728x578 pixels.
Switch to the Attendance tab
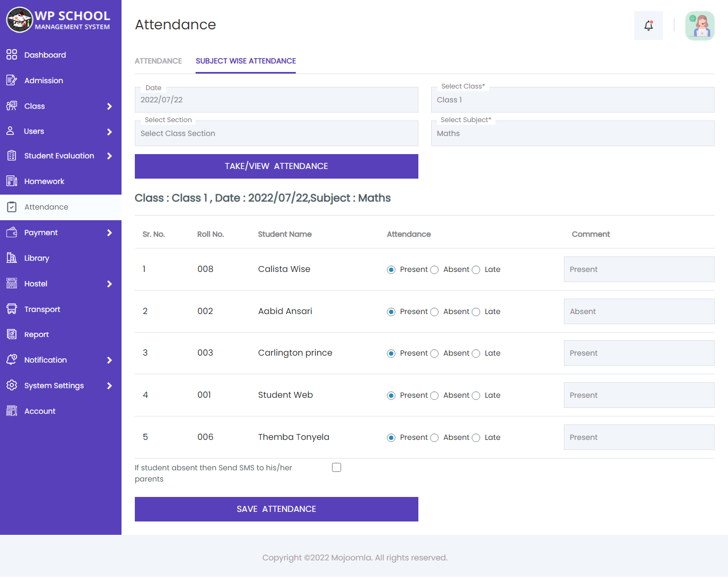coord(158,61)
